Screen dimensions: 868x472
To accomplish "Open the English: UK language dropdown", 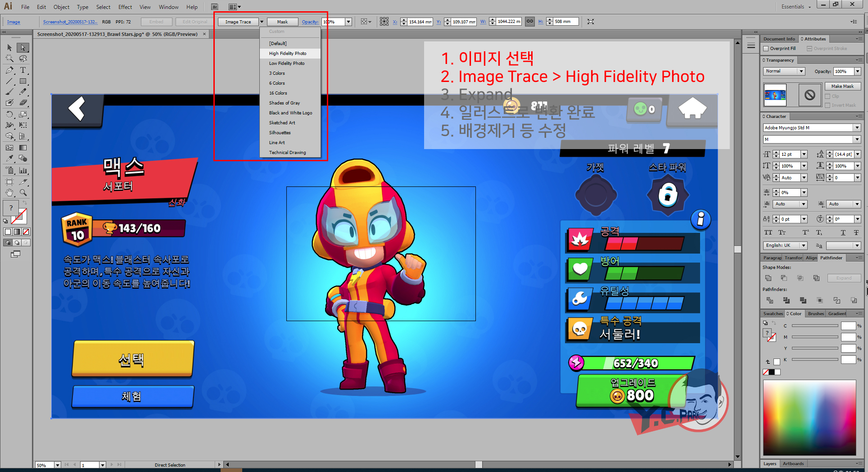I will point(803,245).
